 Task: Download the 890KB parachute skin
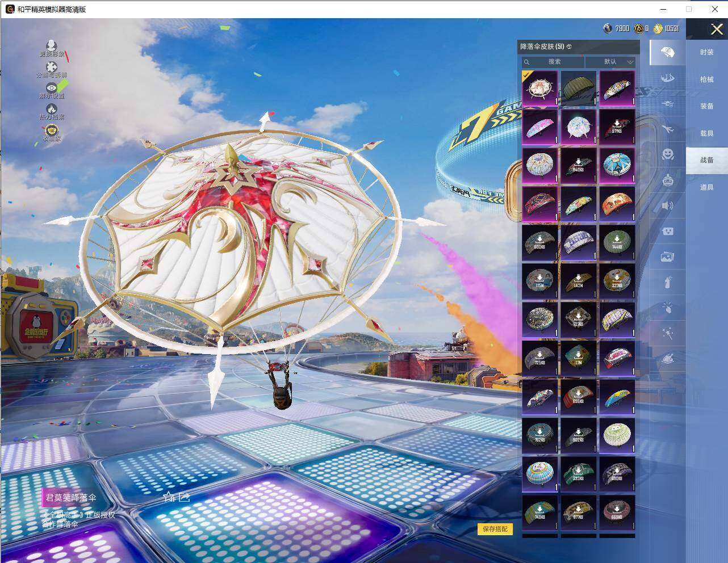click(x=617, y=474)
